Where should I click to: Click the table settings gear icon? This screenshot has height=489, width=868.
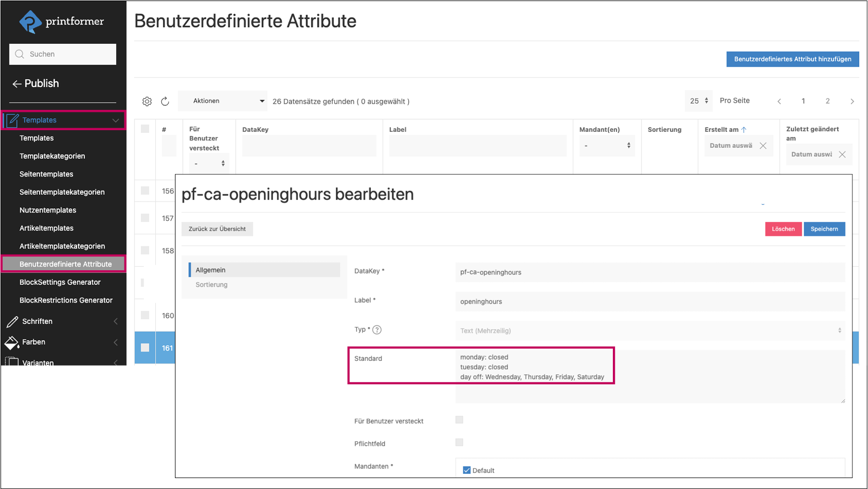(x=147, y=102)
